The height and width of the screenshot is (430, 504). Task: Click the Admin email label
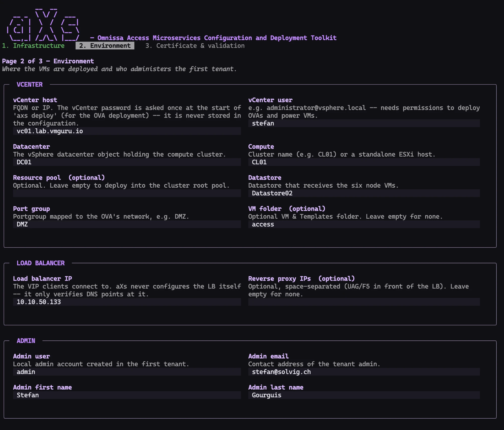click(x=269, y=356)
